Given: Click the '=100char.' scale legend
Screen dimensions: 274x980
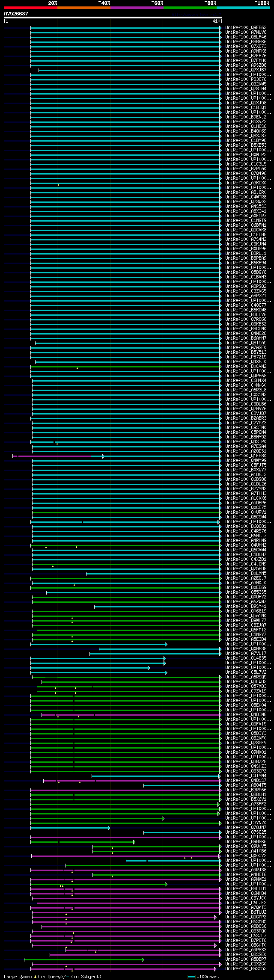Looking at the screenshot, I should 203,977.
